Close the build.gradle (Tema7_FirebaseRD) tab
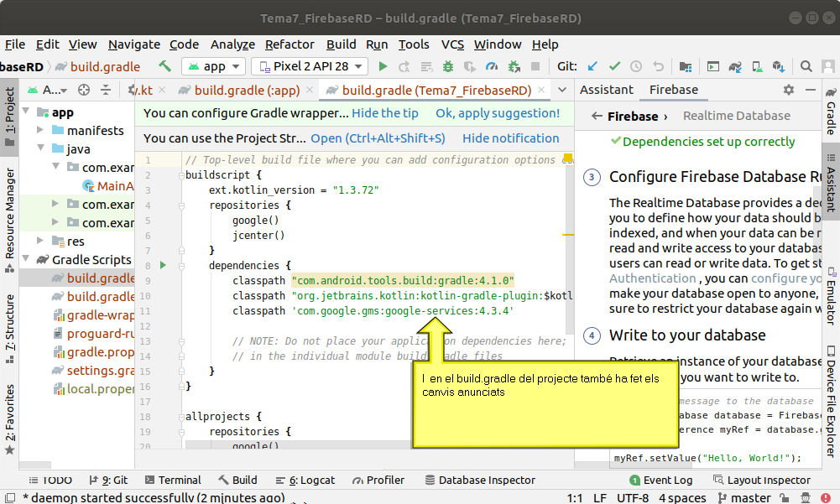840x504 pixels. (x=541, y=90)
